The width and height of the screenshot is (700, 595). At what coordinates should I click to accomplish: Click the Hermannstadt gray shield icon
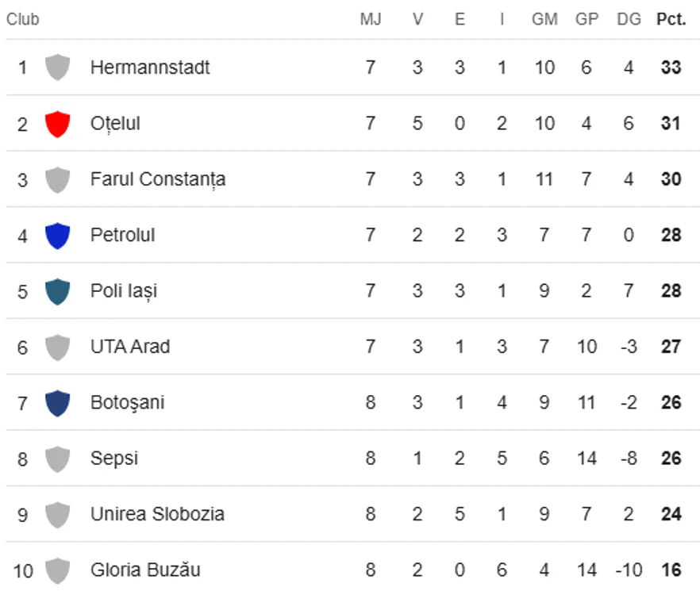click(58, 67)
